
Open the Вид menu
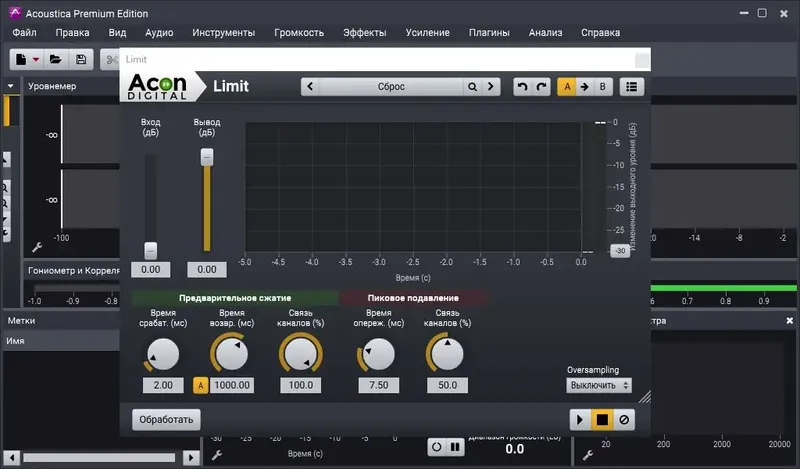tap(117, 33)
